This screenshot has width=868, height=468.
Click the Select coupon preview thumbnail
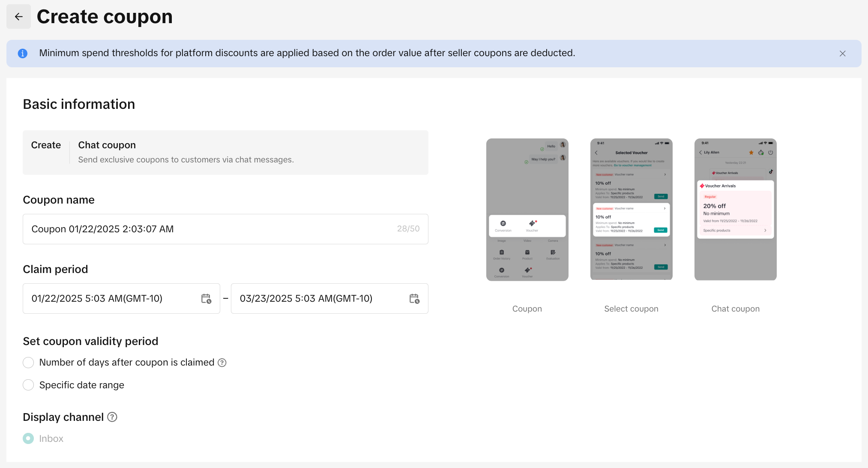pos(631,210)
